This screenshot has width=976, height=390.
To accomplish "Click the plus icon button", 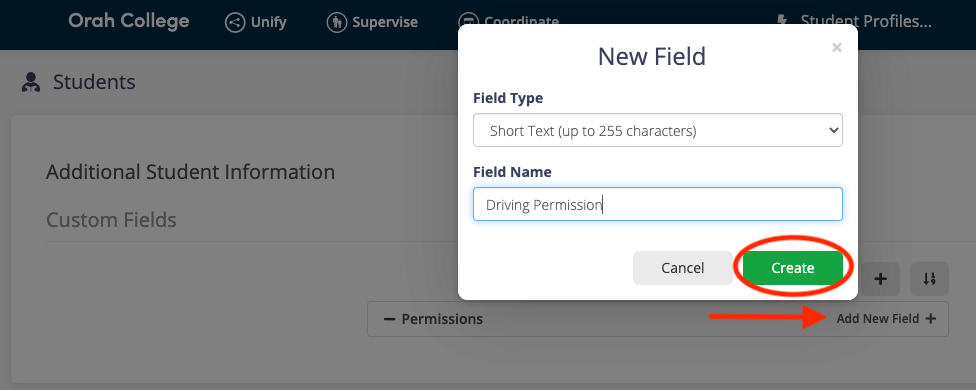I will point(880,279).
